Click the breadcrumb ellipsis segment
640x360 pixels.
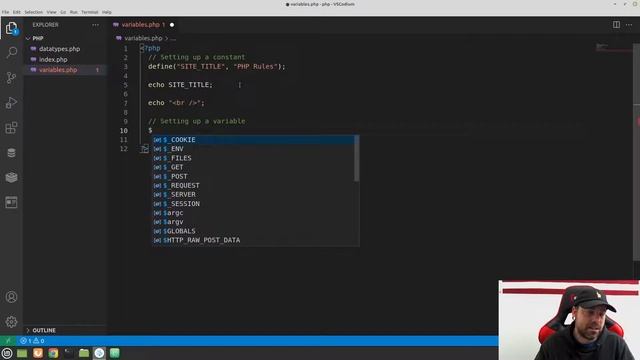173,38
